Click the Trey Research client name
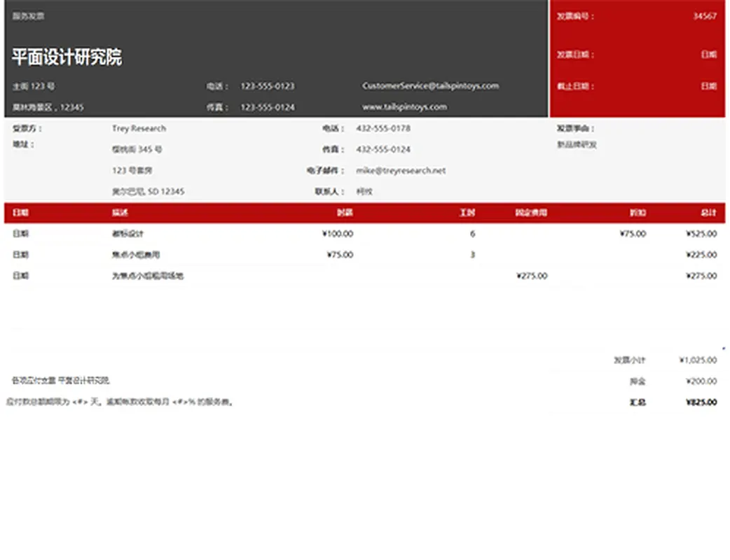The image size is (730, 560). pyautogui.click(x=139, y=129)
